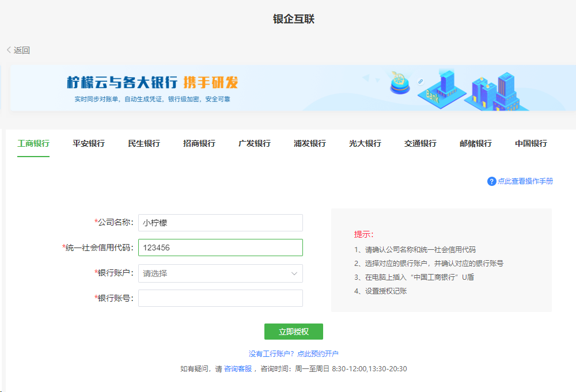Viewport: 576px width, 392px height.
Task: Select the 统一社会信用代码 input box
Action: 220,247
